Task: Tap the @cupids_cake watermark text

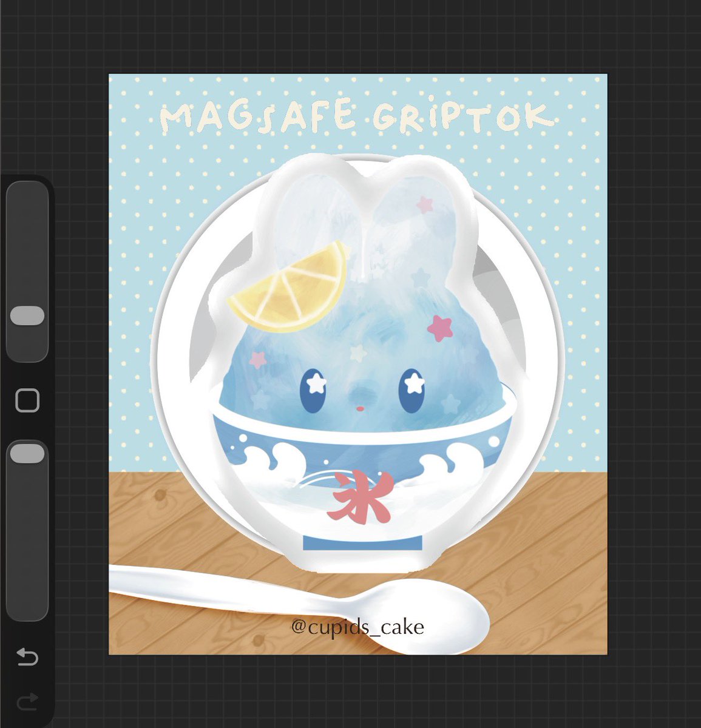Action: (357, 626)
